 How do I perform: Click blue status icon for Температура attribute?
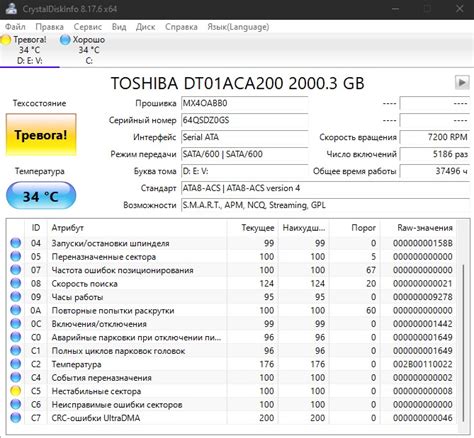[15, 364]
